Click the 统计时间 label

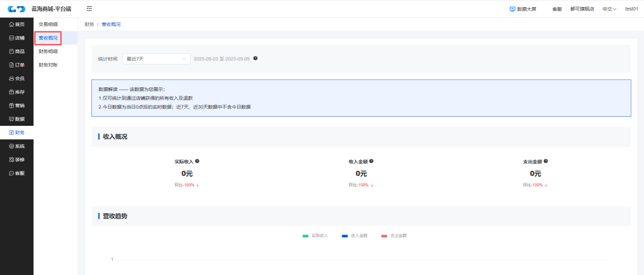coord(108,59)
